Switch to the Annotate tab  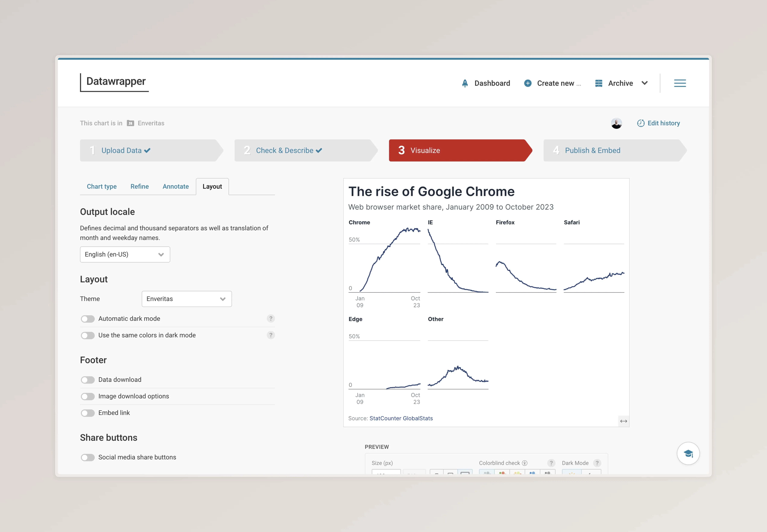(175, 186)
